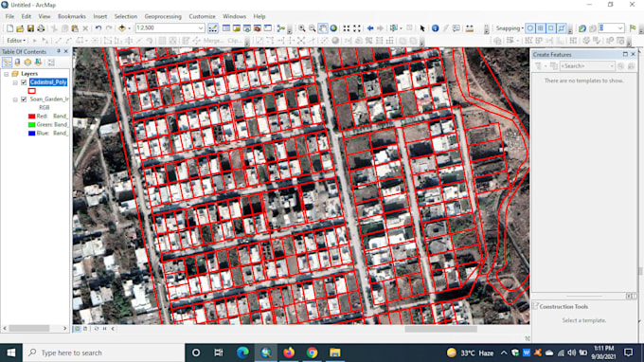The image size is (644, 362).
Task: Open the Editor Toolbar icon
Action: coord(213,28)
